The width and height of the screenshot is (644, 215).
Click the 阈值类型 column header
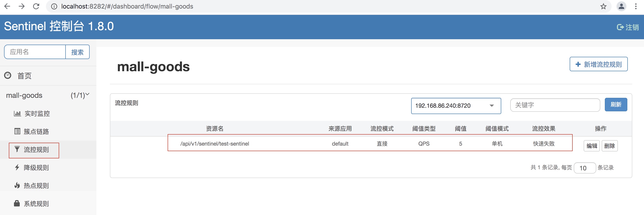(424, 129)
